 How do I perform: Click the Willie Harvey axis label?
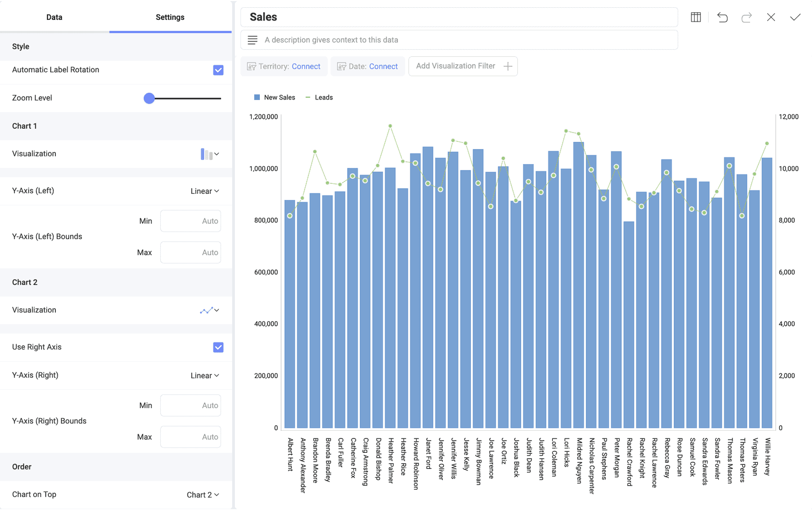pyautogui.click(x=768, y=457)
